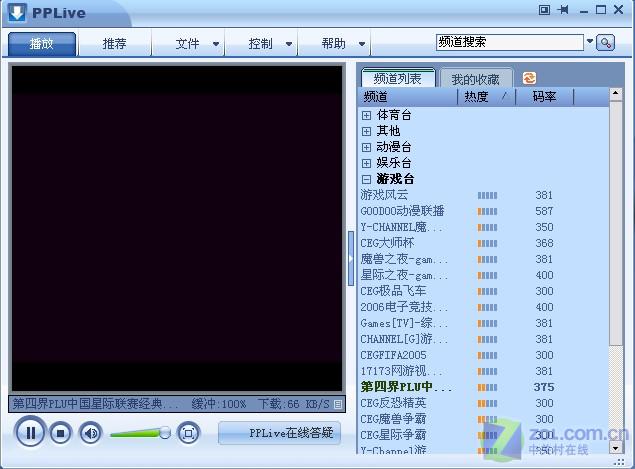Expand the 娱乐台 category
Screen dimensions: 635x469
(366, 163)
